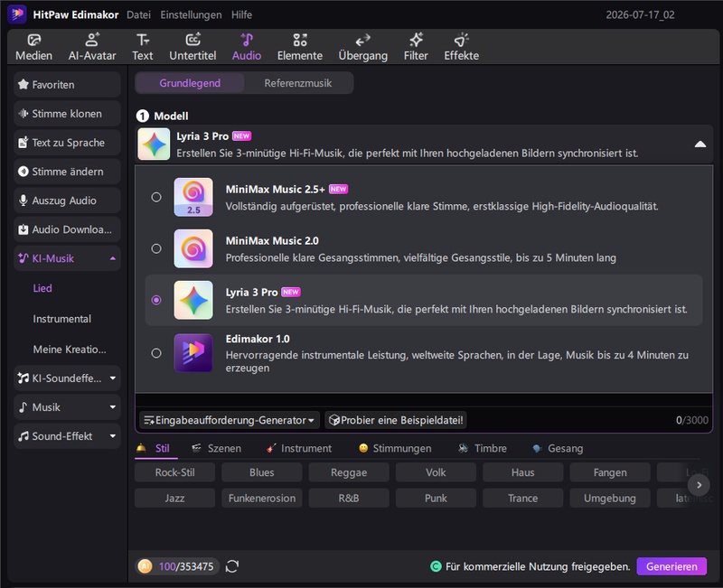Screen dimensions: 723x588
Task: Open Lied under KI-Musik
Action: [42, 288]
